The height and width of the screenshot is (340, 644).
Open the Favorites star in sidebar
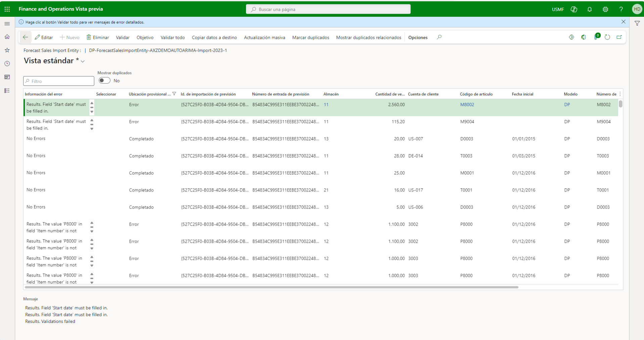(x=7, y=50)
